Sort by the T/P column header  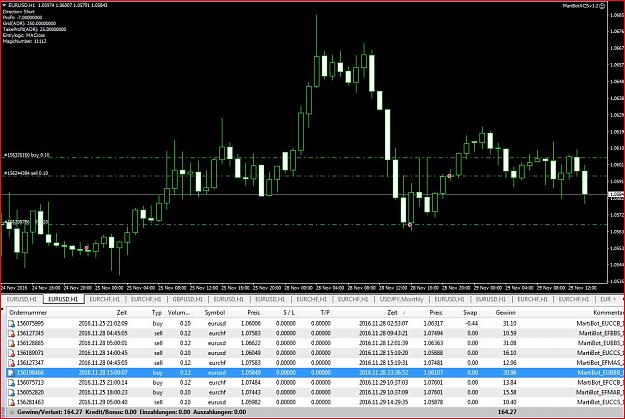pos(324,313)
